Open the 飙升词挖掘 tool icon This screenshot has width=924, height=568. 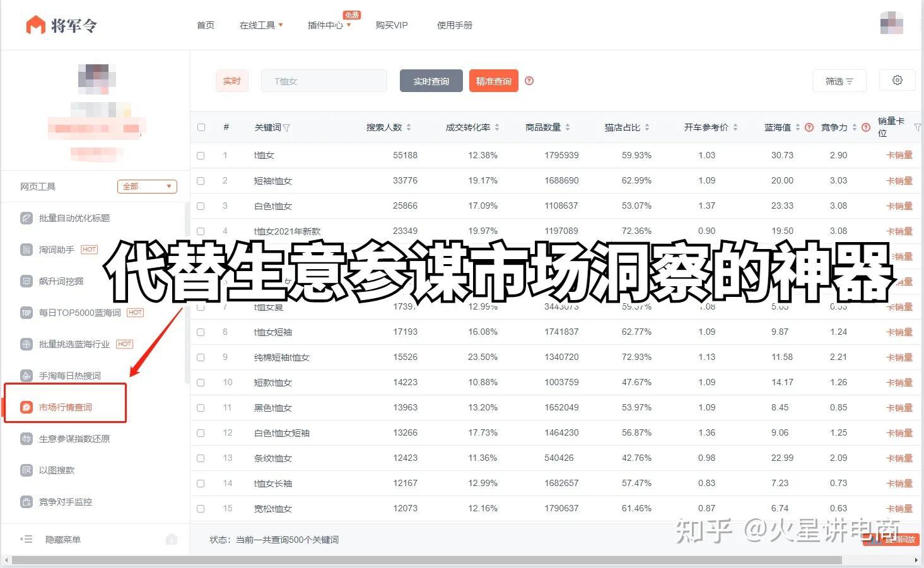(x=26, y=281)
